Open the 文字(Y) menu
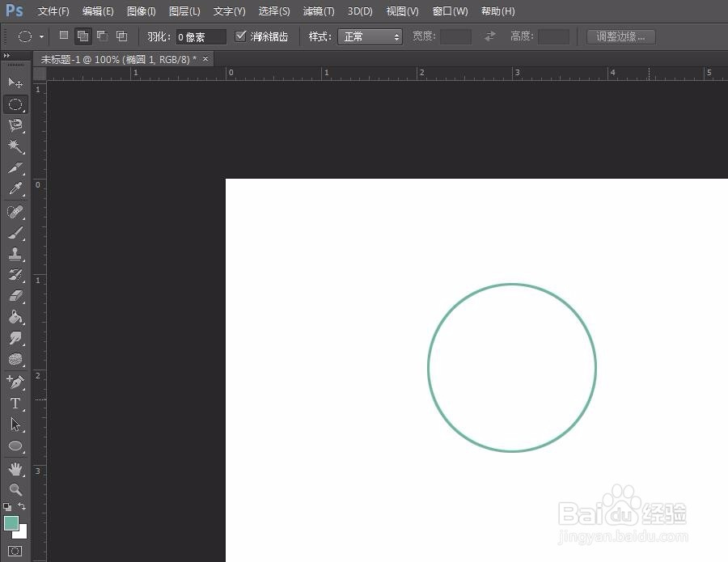The image size is (728, 562). (230, 11)
